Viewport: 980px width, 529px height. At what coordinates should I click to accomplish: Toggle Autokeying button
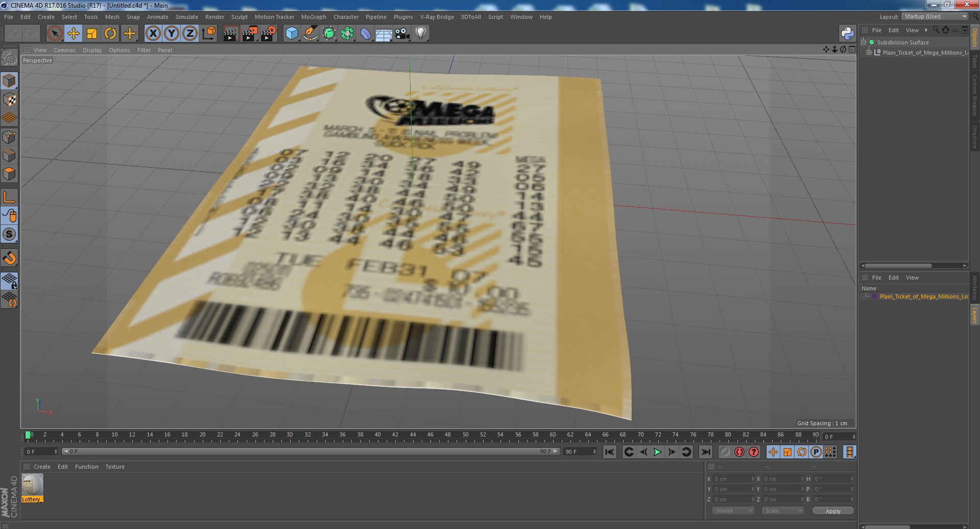[x=739, y=452]
